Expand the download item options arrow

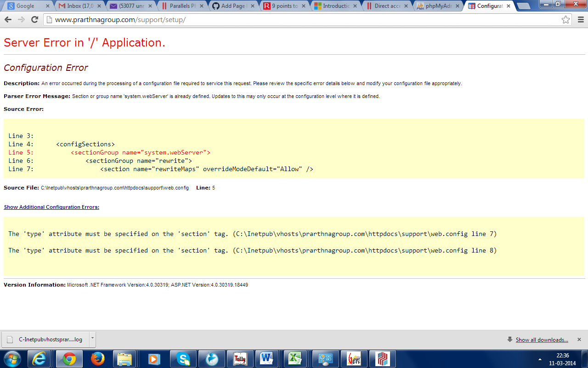click(x=92, y=339)
